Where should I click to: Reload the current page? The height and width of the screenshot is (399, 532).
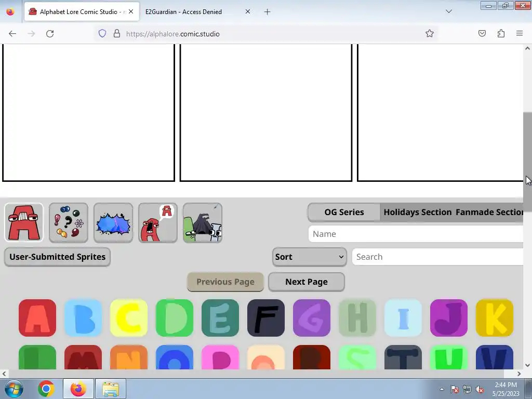pyautogui.click(x=50, y=34)
